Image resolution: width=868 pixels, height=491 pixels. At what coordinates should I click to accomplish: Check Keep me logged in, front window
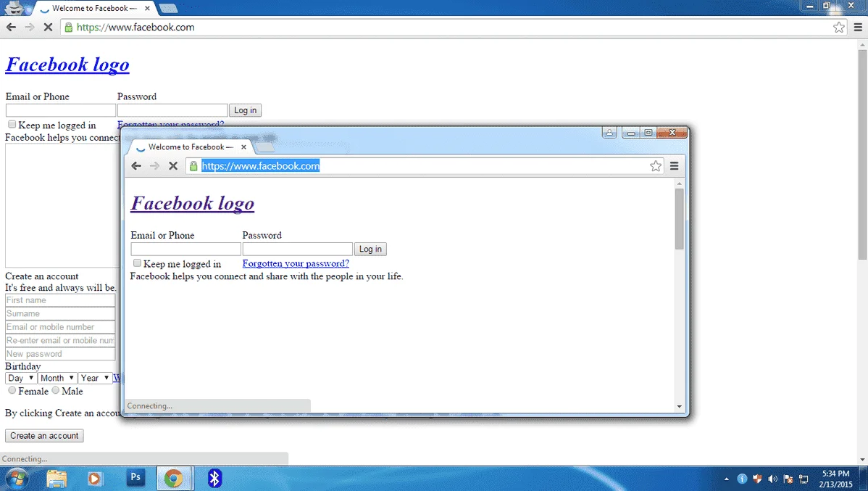tap(137, 263)
